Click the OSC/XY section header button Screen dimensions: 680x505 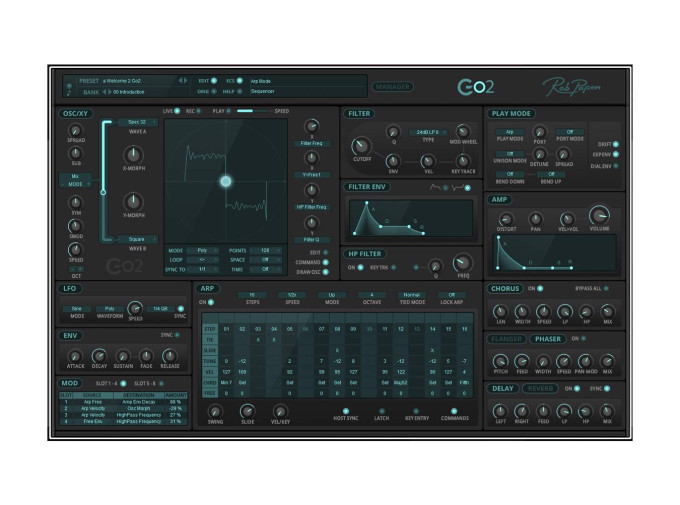77,113
